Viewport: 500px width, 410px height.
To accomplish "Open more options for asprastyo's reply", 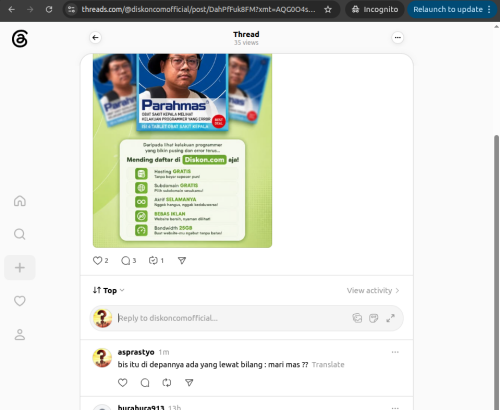I will click(395, 352).
